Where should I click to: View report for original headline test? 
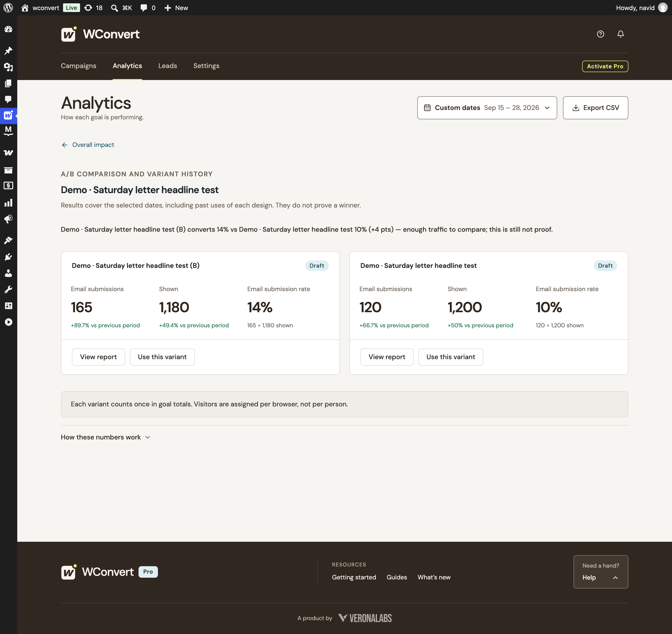pos(387,357)
